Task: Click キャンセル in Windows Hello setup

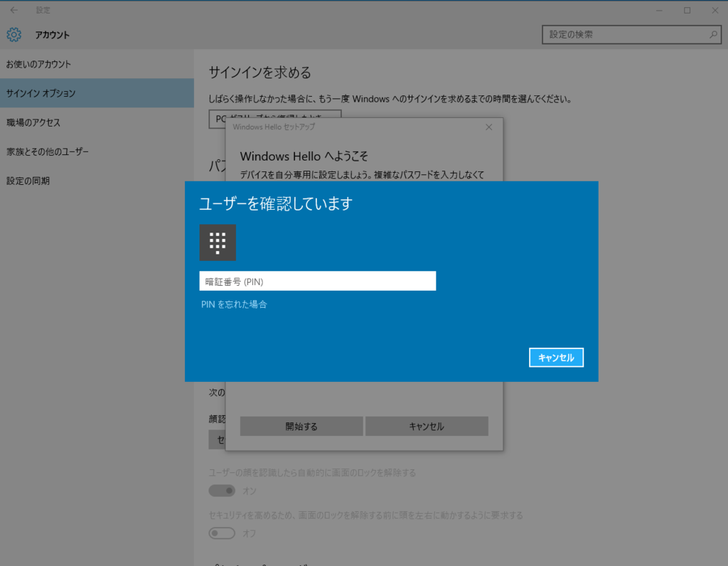Action: tap(427, 426)
